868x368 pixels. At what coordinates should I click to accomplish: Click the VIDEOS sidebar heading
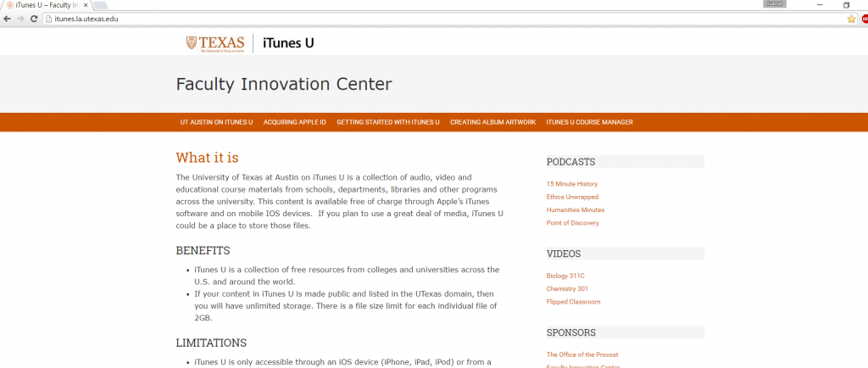click(x=564, y=254)
